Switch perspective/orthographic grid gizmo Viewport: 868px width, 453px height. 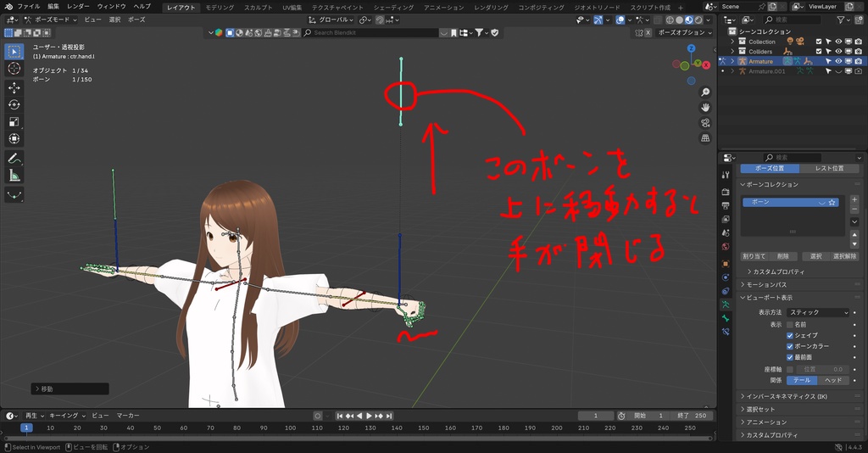pos(705,138)
